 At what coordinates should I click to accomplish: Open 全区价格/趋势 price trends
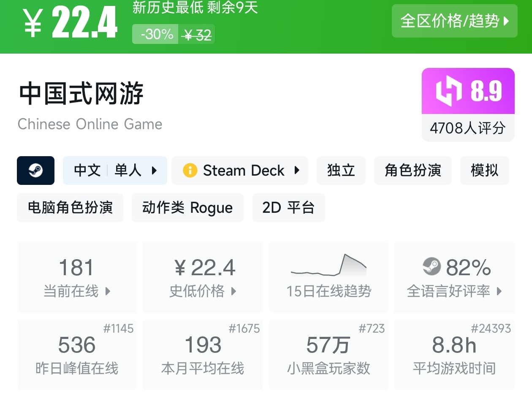click(455, 21)
